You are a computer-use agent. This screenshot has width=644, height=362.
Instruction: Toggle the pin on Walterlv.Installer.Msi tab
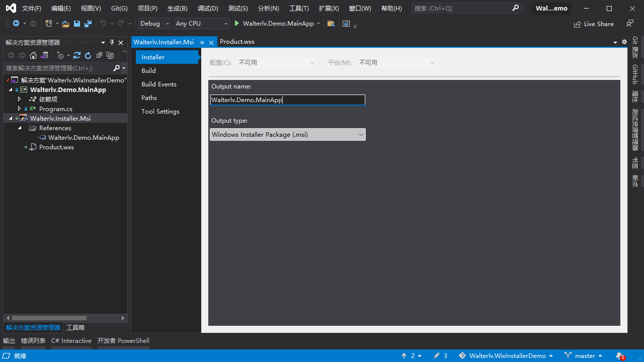point(202,42)
